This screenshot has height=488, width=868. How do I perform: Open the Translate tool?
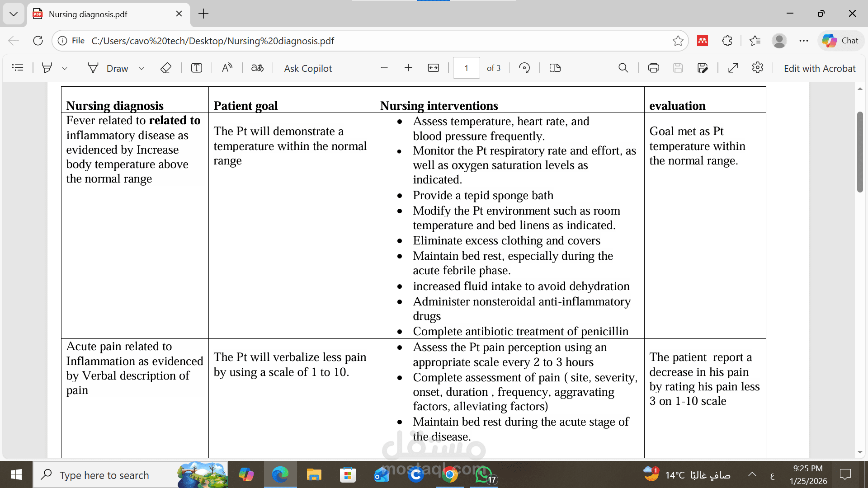tap(257, 68)
